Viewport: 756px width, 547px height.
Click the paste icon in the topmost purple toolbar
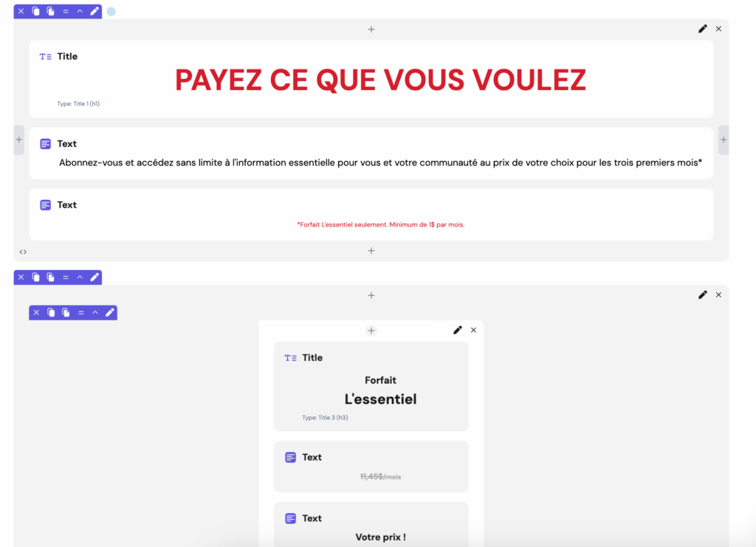50,11
